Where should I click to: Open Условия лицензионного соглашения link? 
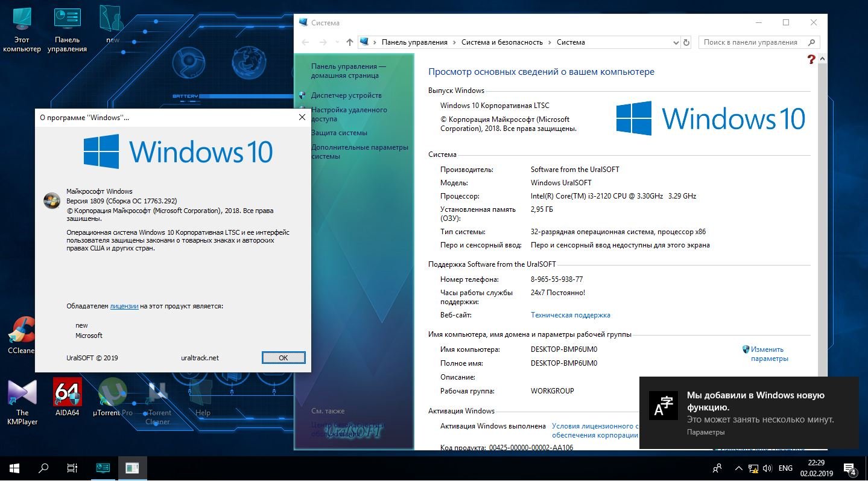click(x=595, y=430)
